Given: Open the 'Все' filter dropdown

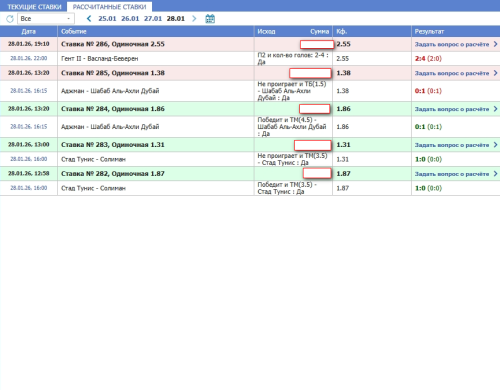Looking at the screenshot, I should [x=46, y=19].
